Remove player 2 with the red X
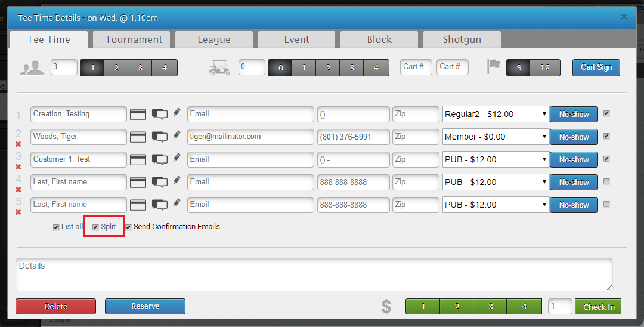This screenshot has width=644, height=327. tap(18, 144)
